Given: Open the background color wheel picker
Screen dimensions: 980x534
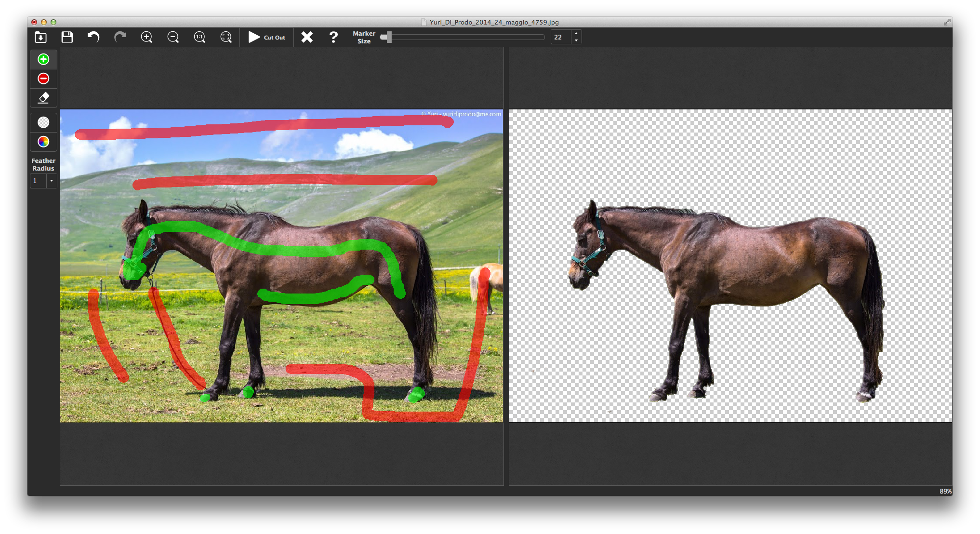Looking at the screenshot, I should click(43, 142).
